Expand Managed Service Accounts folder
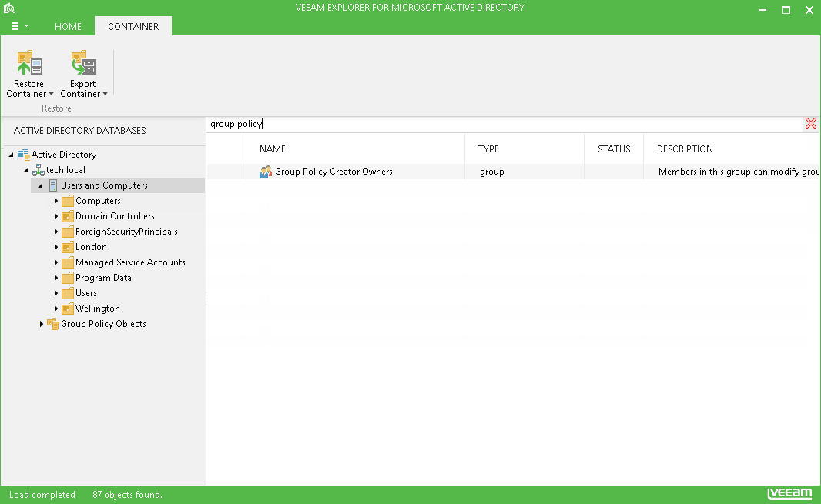 [x=56, y=262]
